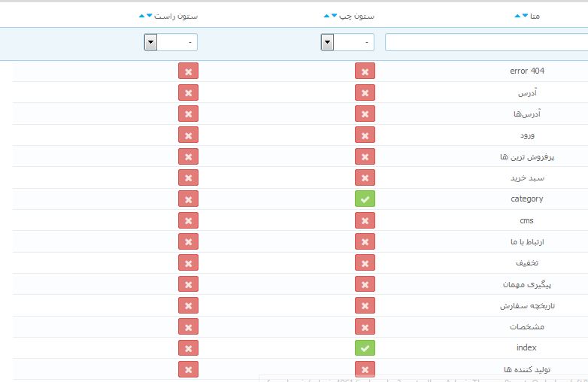Enable right column for آدرس‌ها row
The height and width of the screenshot is (382, 588).
tap(188, 114)
